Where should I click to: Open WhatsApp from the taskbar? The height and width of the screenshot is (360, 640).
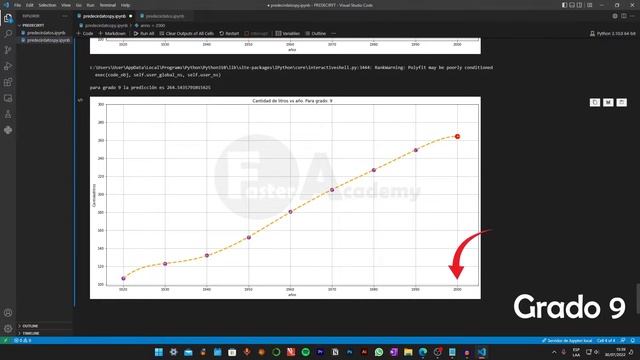pyautogui.click(x=379, y=352)
